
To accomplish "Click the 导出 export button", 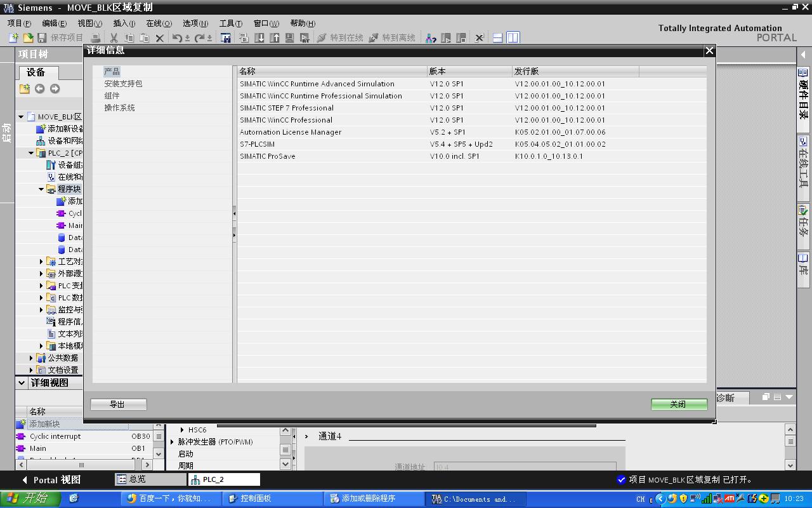I will point(119,404).
